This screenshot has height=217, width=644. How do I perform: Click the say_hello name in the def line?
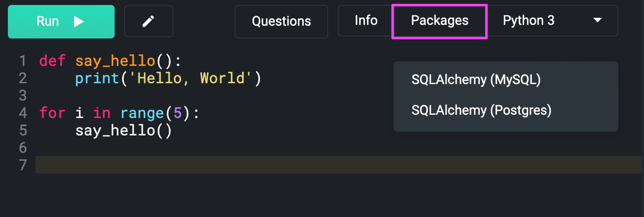click(115, 62)
